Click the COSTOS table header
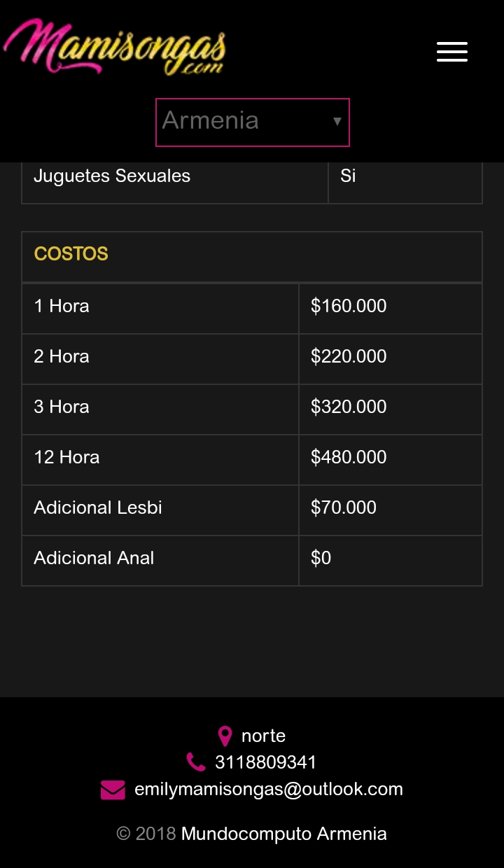The width and height of the screenshot is (504, 868). [x=71, y=253]
